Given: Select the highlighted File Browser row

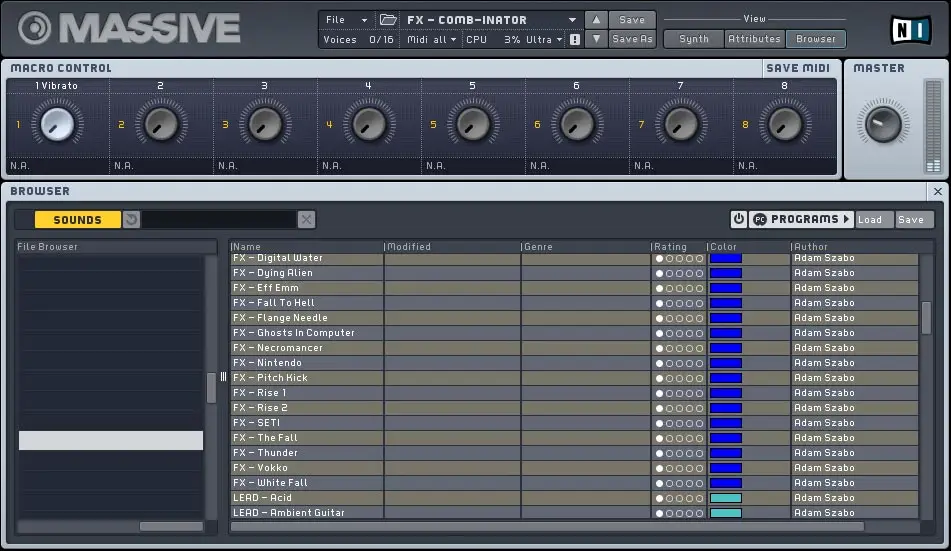Looking at the screenshot, I should coord(111,441).
